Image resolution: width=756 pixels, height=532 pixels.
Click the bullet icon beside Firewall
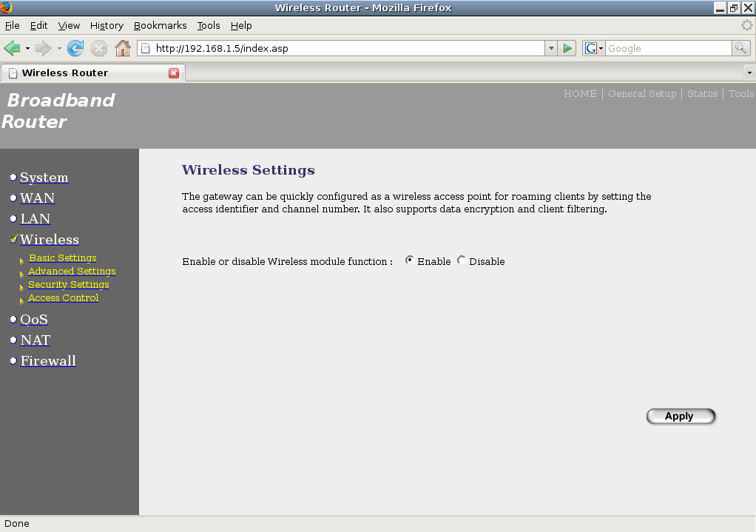(x=13, y=361)
